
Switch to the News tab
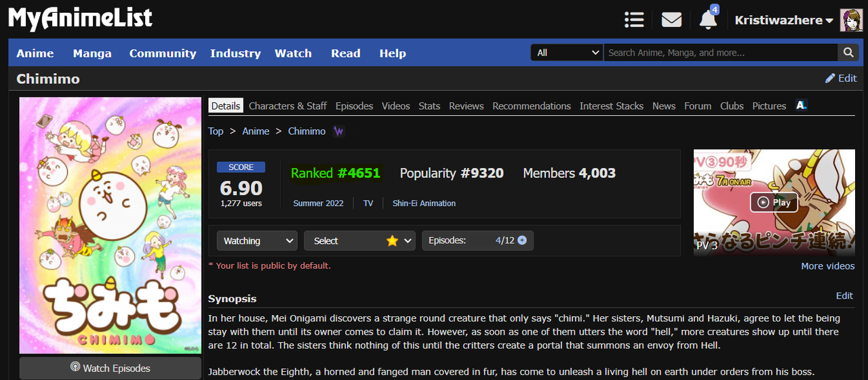click(664, 106)
